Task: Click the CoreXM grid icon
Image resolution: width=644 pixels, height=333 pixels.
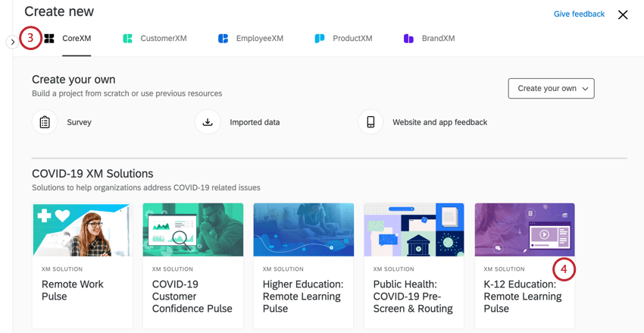Action: pos(49,39)
